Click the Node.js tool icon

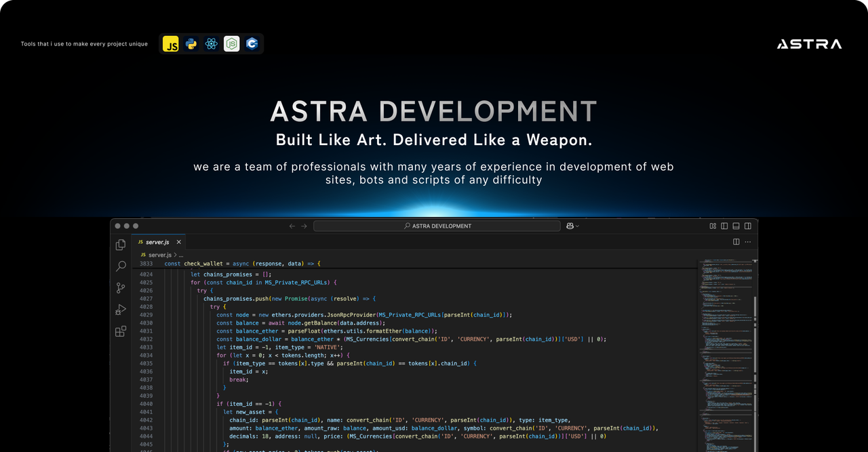tap(232, 44)
